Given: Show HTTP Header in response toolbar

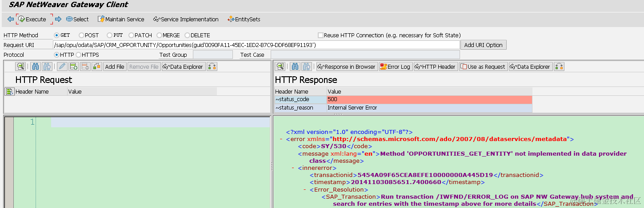Looking at the screenshot, I should coord(436,67).
